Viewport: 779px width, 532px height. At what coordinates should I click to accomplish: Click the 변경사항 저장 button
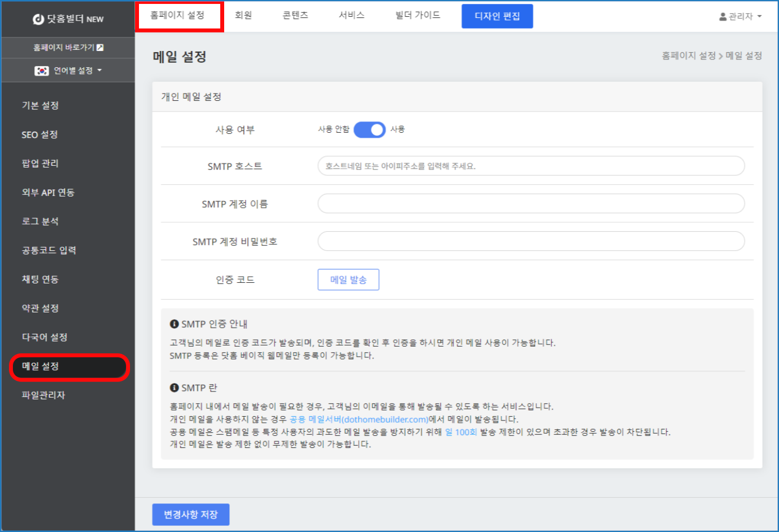[191, 514]
